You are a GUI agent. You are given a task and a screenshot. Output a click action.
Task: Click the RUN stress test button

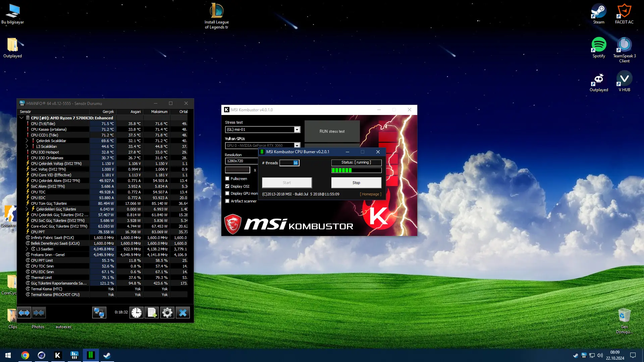point(332,131)
